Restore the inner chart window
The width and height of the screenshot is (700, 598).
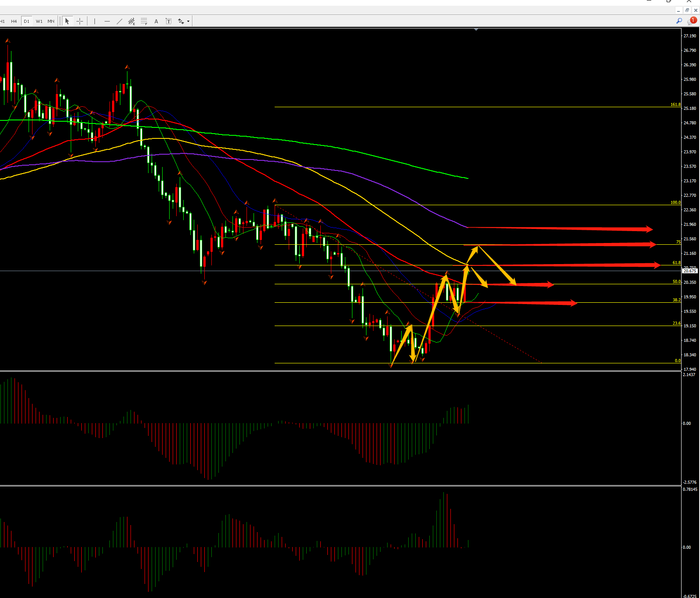687,10
